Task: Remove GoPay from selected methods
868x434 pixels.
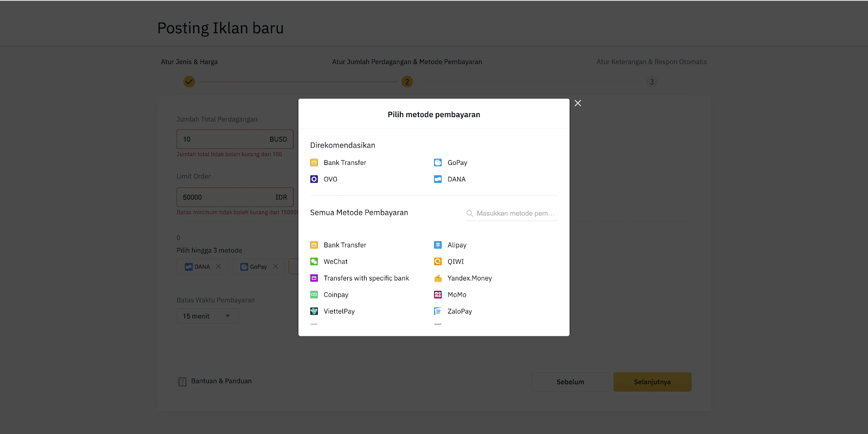Action: (276, 266)
